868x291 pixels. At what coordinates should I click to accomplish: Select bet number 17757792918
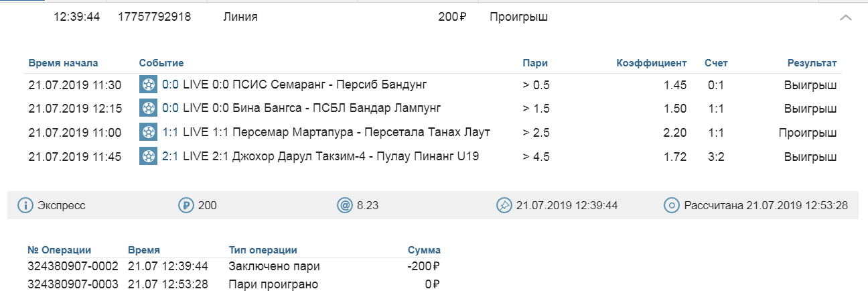[x=154, y=17]
